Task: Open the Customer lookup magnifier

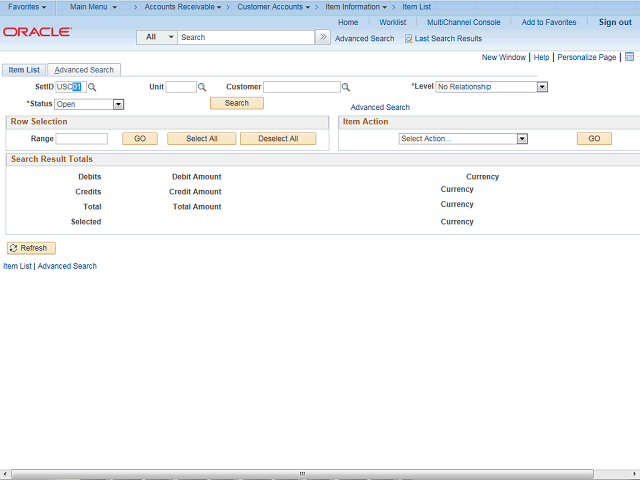Action: coord(346,87)
